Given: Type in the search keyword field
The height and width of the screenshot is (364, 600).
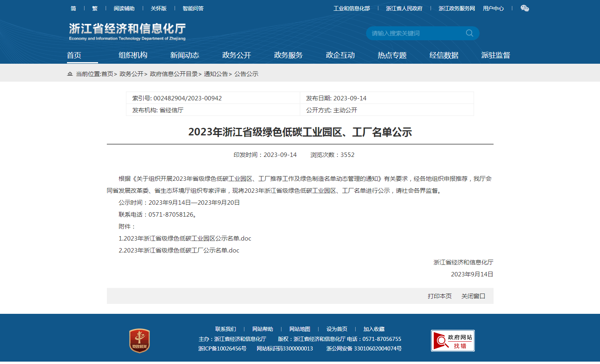Looking at the screenshot, I should [x=415, y=33].
